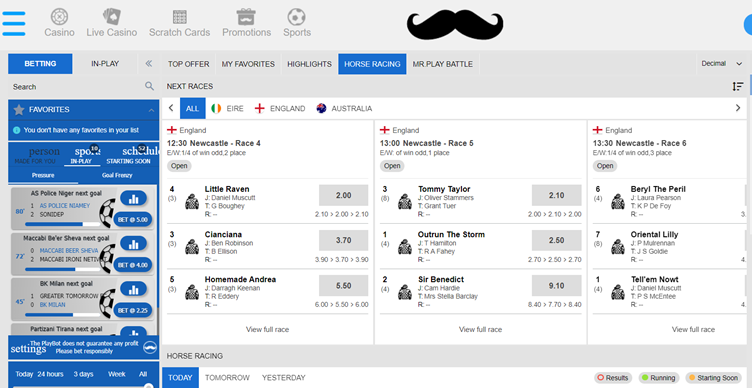Click BET @ 2.25 button
The image size is (752, 388).
tap(133, 310)
